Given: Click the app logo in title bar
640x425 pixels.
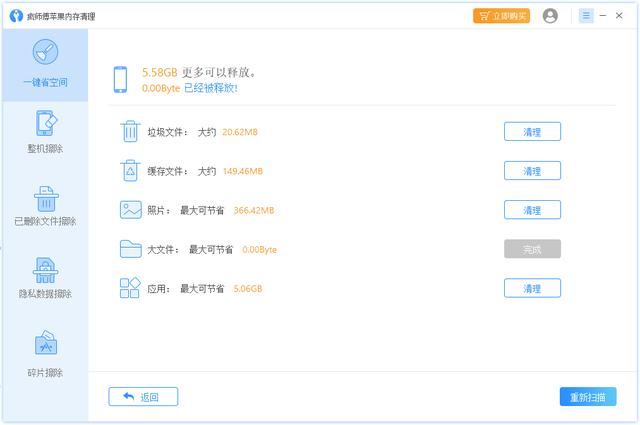Looking at the screenshot, I should (16, 16).
